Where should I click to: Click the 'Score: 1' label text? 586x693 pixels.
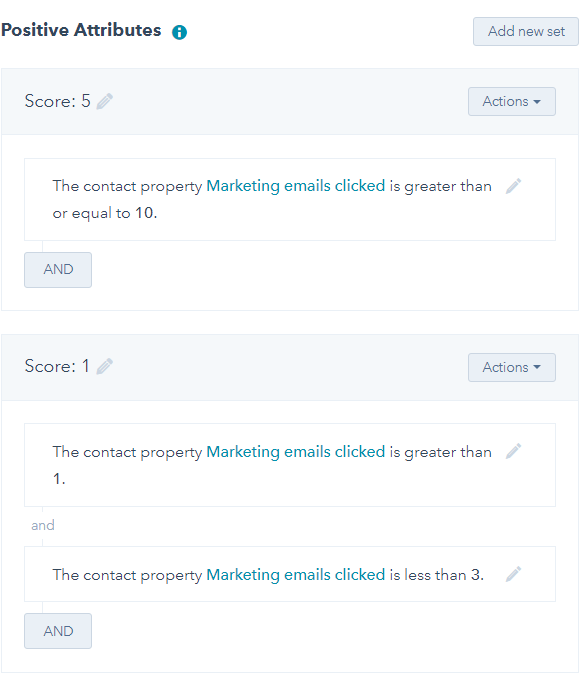(57, 366)
